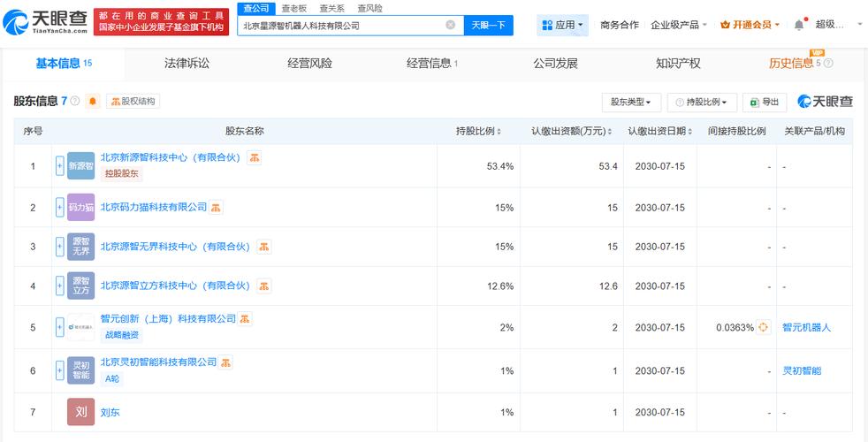The width and height of the screenshot is (868, 442).
Task: Switch to the 历史信息 tab
Action: pyautogui.click(x=791, y=63)
